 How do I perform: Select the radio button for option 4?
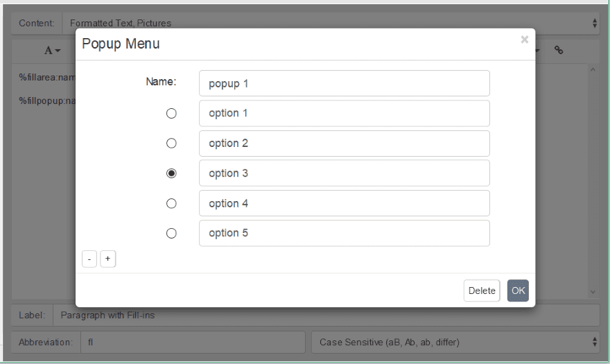coord(172,203)
